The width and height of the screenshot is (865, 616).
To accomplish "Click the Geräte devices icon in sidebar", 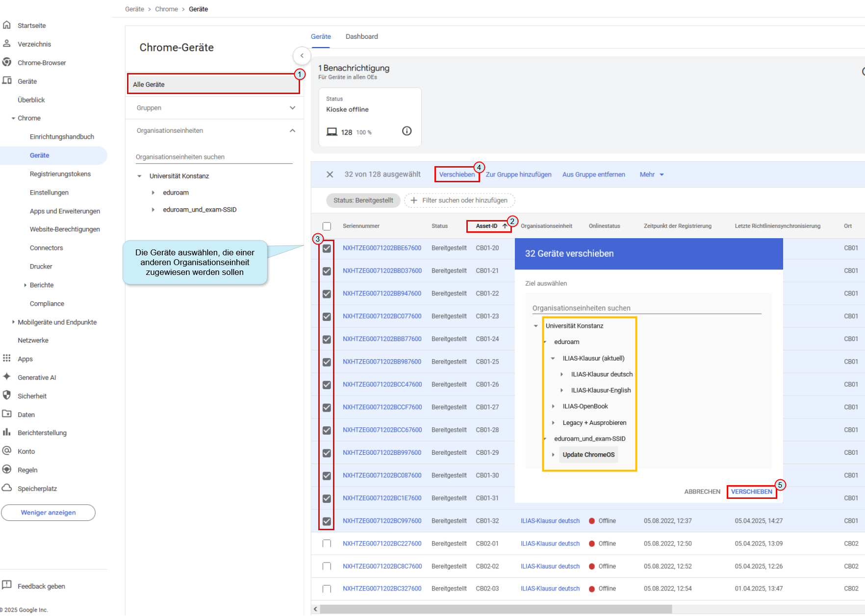I will [7, 81].
